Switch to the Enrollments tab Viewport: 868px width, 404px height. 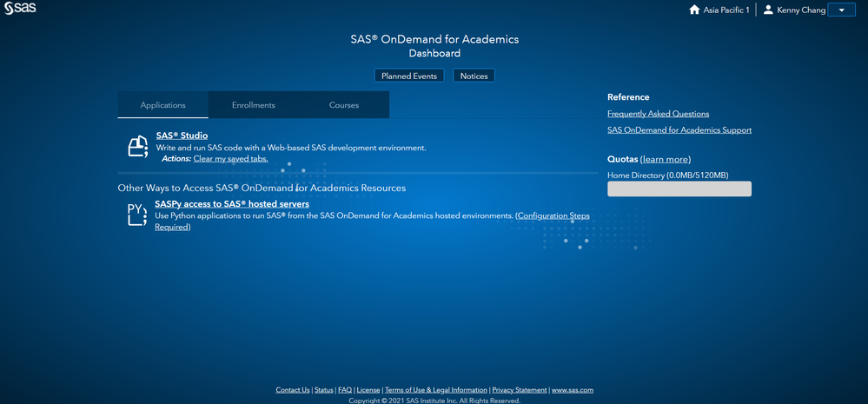click(254, 105)
